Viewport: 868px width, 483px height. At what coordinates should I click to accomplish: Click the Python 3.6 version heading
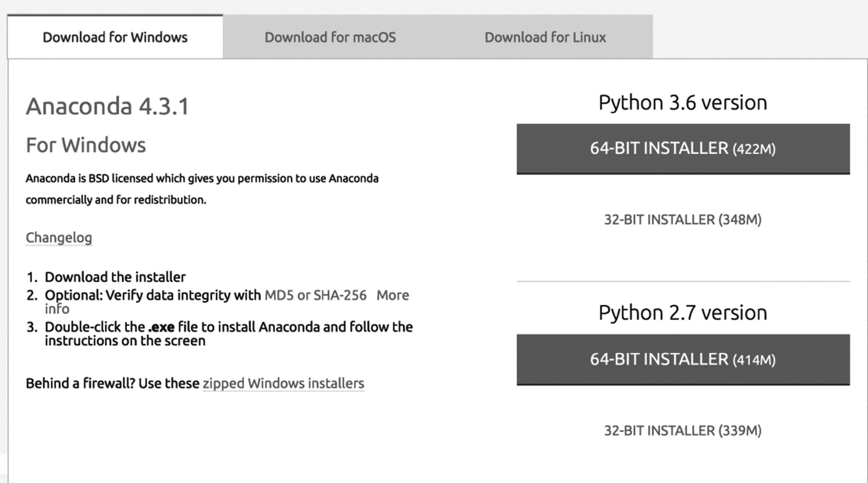click(683, 102)
